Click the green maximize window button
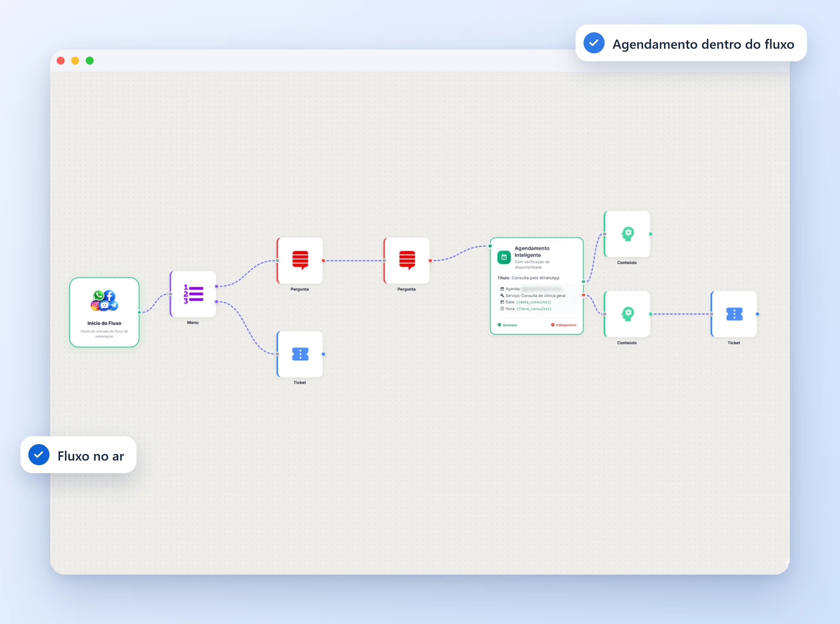This screenshot has width=840, height=624. 90,61
